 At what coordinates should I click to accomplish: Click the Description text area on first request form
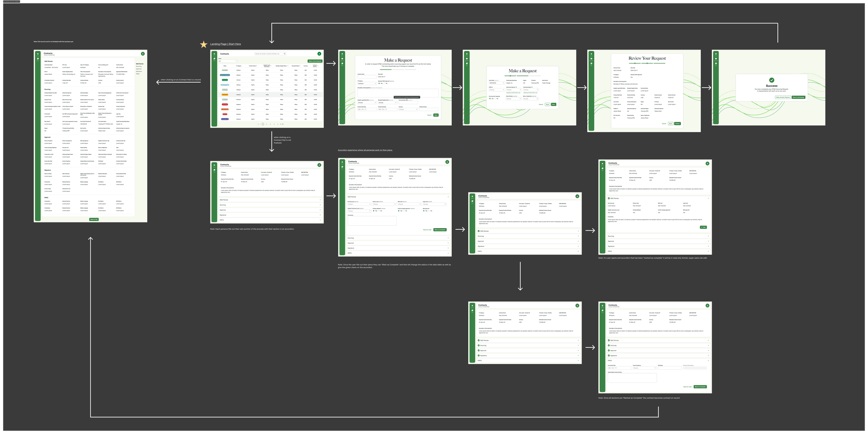(x=398, y=93)
